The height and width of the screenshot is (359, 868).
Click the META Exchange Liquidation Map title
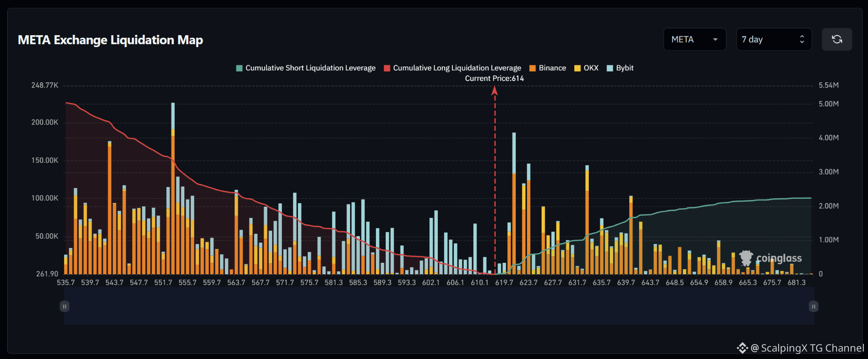pyautogui.click(x=110, y=40)
